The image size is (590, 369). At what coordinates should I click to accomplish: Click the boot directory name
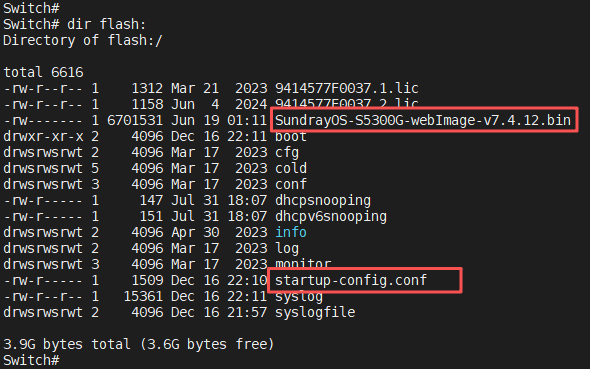(x=290, y=137)
